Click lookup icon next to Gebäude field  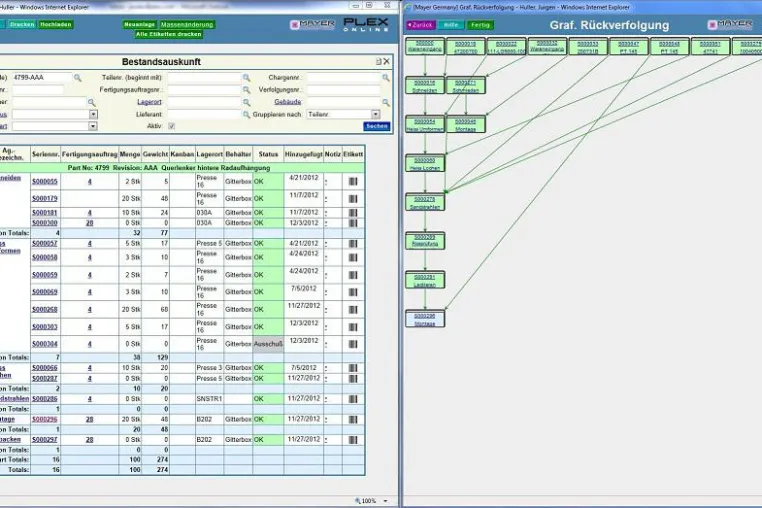pyautogui.click(x=386, y=103)
